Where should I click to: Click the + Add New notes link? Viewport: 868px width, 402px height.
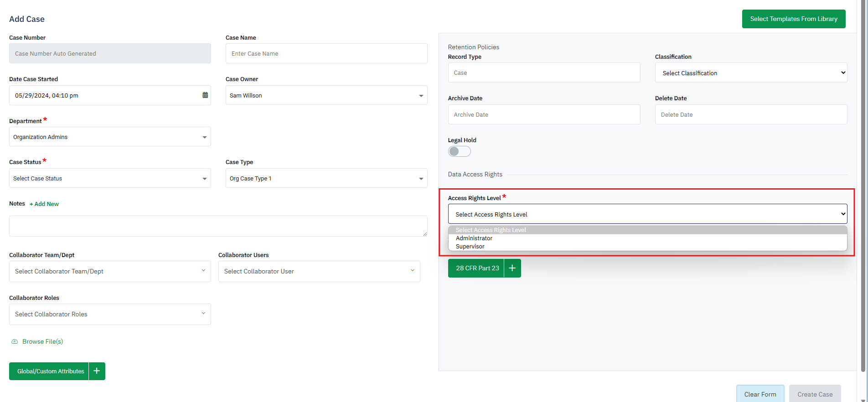pyautogui.click(x=44, y=204)
